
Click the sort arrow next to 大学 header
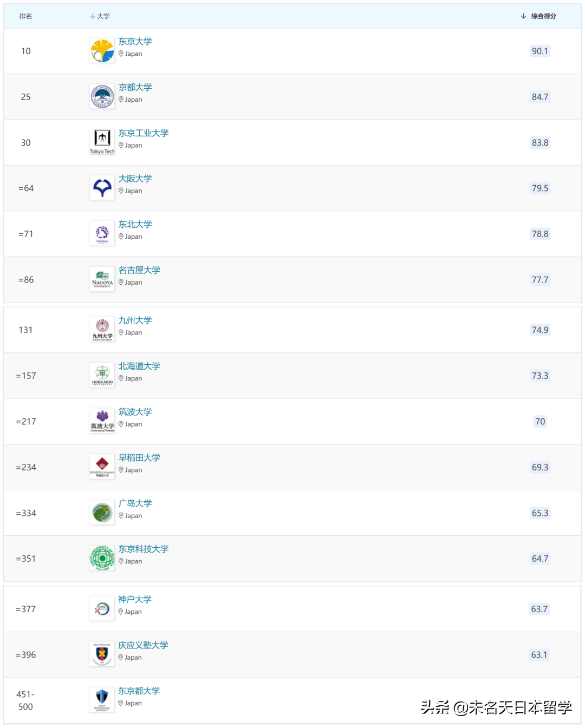pos(93,16)
